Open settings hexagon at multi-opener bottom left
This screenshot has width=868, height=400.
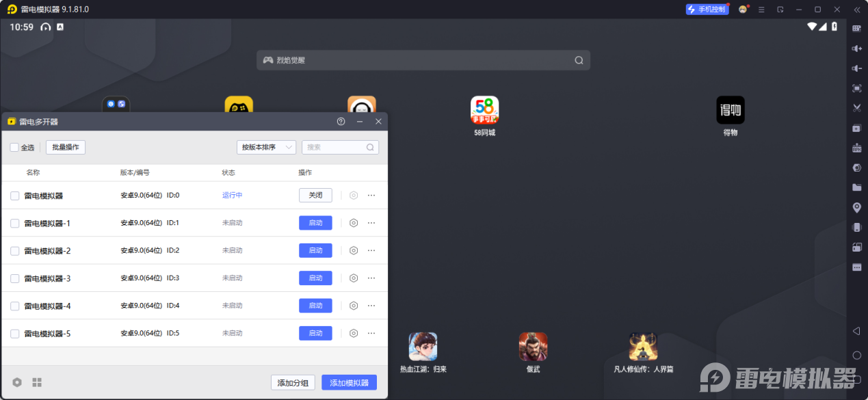17,382
